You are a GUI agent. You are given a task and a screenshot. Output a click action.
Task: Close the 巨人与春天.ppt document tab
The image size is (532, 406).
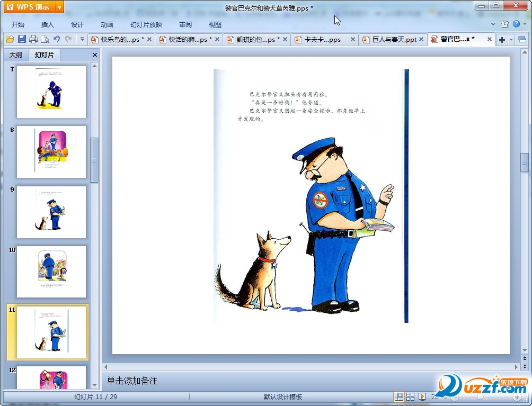421,39
